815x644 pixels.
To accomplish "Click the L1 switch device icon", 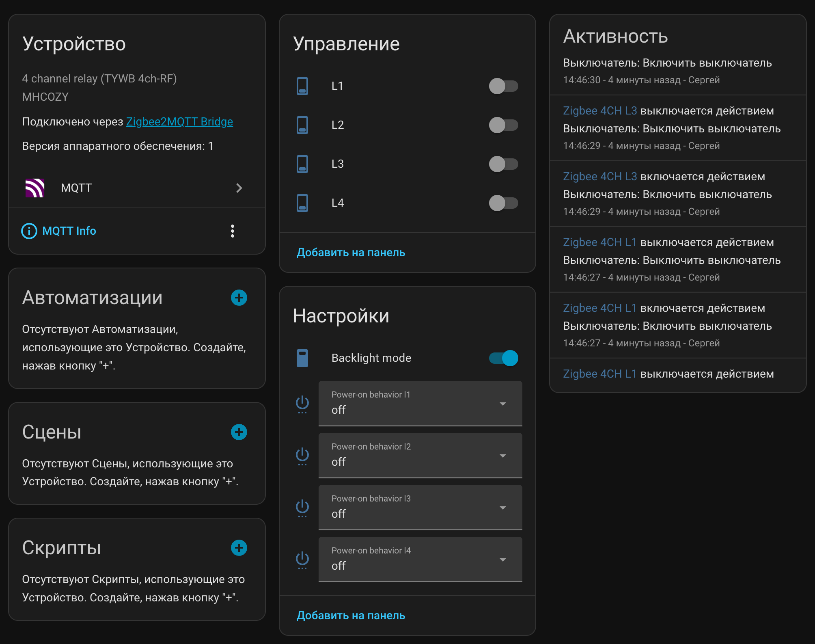I will [x=302, y=86].
